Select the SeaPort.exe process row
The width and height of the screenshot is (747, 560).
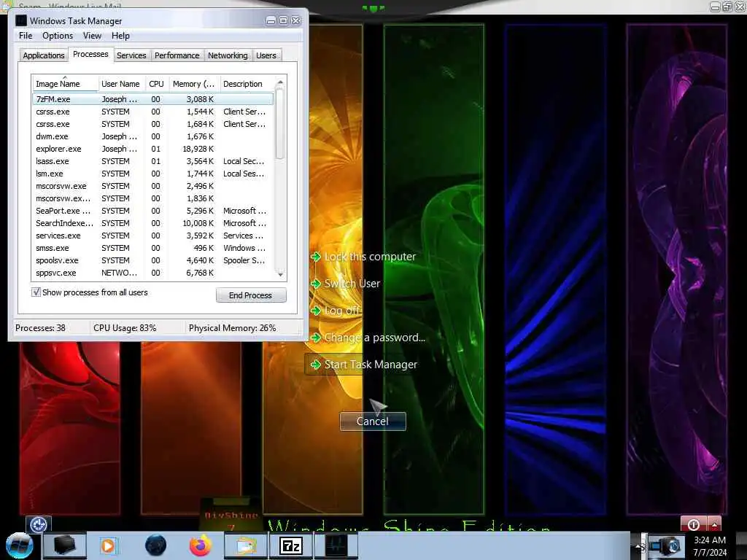[x=153, y=211]
